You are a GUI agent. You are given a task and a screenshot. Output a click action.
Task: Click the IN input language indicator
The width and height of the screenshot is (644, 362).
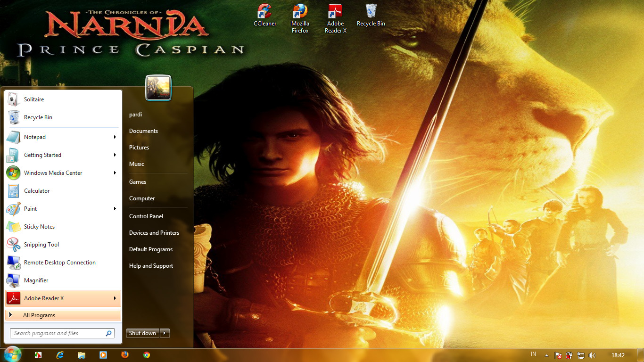(x=533, y=354)
